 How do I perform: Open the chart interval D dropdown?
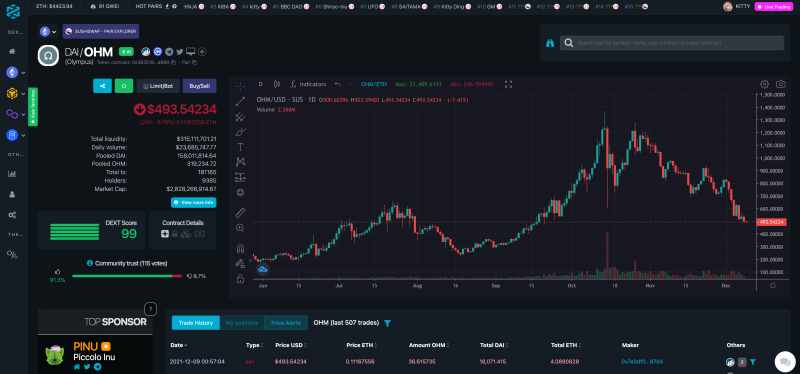pos(260,84)
